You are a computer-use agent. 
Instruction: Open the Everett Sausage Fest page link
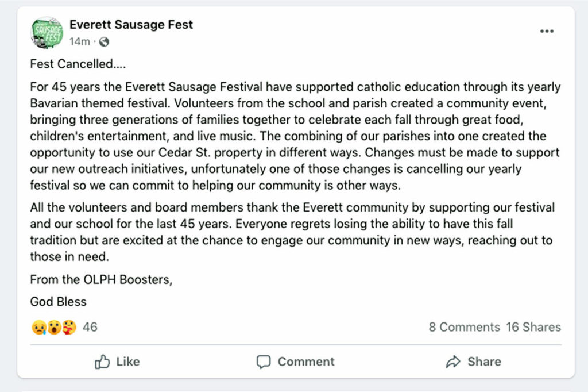[x=131, y=24]
